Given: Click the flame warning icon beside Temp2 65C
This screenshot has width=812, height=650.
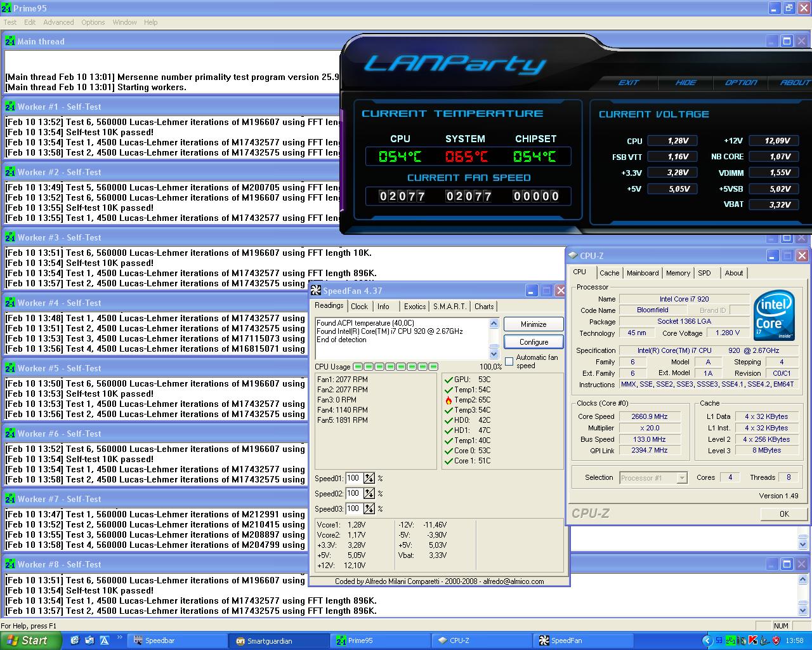Looking at the screenshot, I should coord(449,400).
